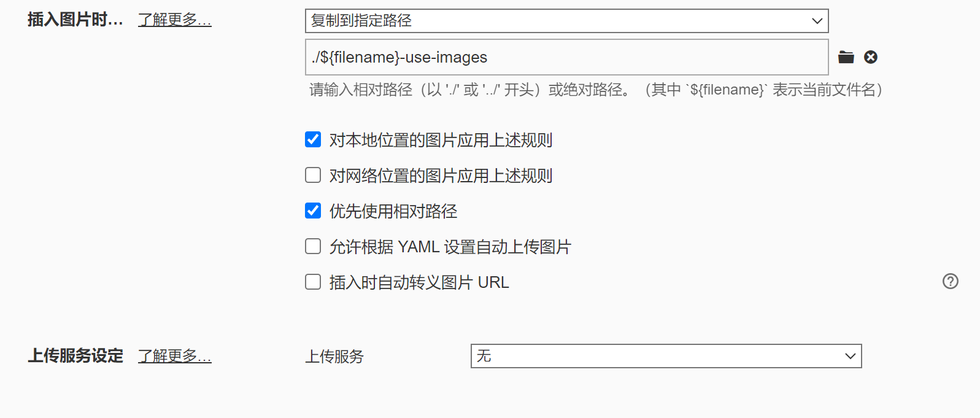
Task: Click inside the image path input field
Action: tap(552, 57)
